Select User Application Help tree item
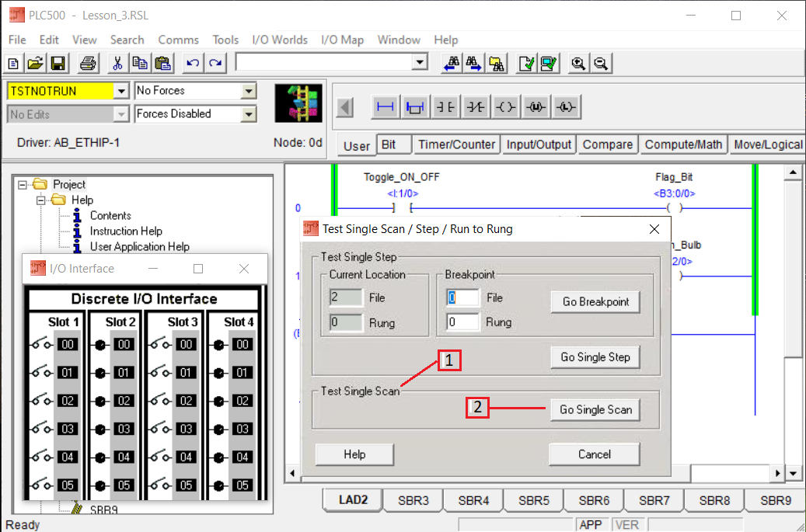 (x=140, y=246)
